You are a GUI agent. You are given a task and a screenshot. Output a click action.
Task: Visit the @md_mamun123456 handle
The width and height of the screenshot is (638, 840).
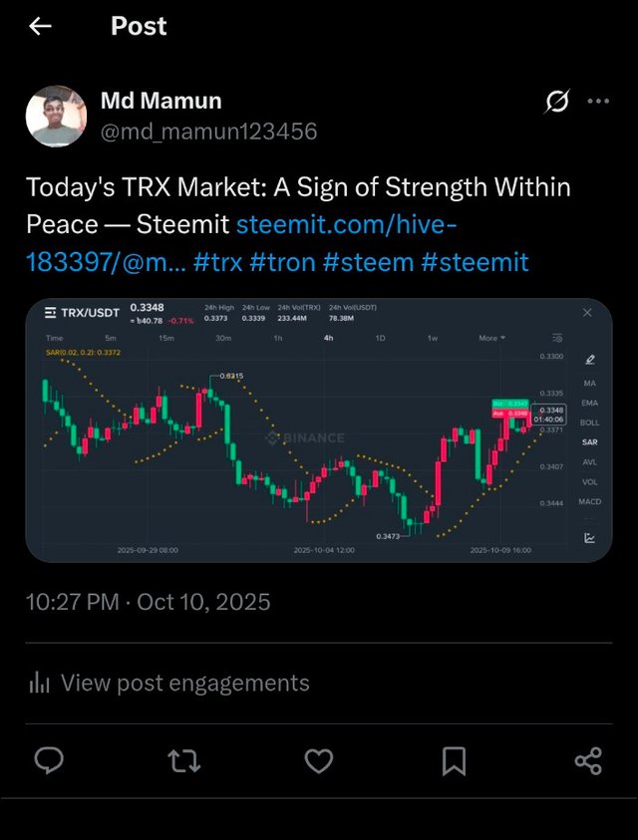[209, 131]
